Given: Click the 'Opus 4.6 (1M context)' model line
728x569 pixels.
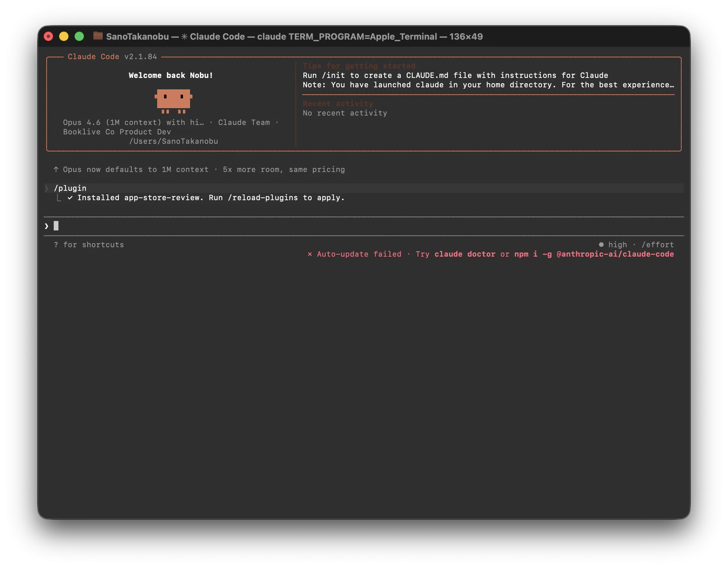Looking at the screenshot, I should (171, 122).
